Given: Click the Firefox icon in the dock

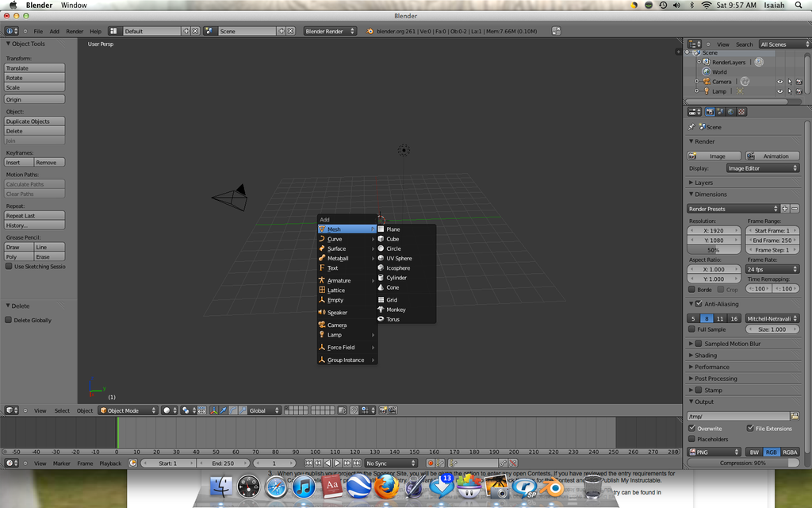Looking at the screenshot, I should point(386,487).
